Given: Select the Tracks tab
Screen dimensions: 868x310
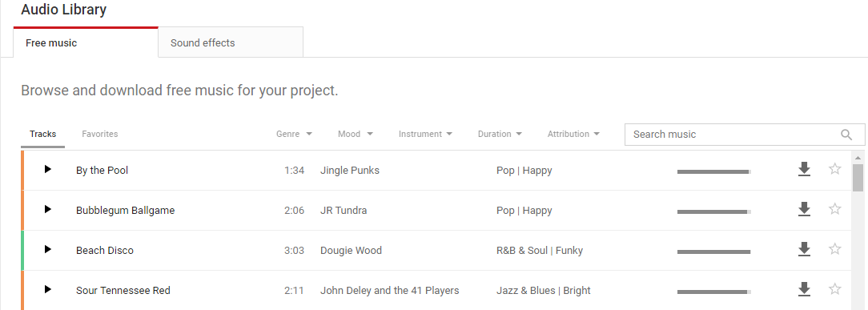Looking at the screenshot, I should (x=43, y=135).
